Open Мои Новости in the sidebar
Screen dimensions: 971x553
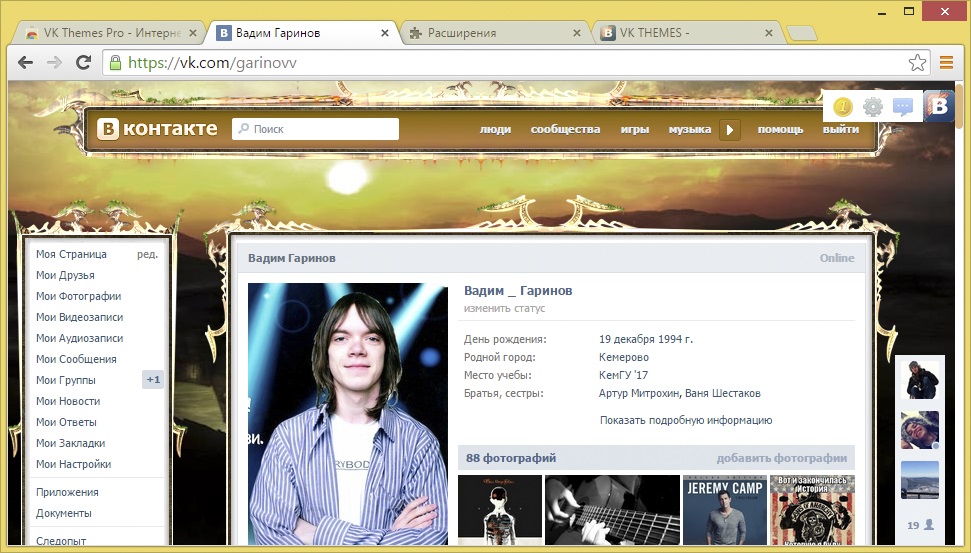click(x=68, y=401)
